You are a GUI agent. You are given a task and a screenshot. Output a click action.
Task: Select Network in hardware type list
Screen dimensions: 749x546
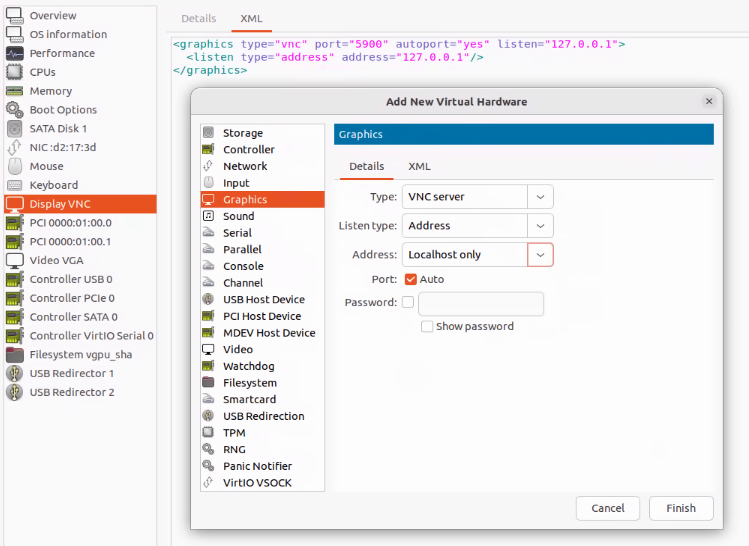coord(263,166)
